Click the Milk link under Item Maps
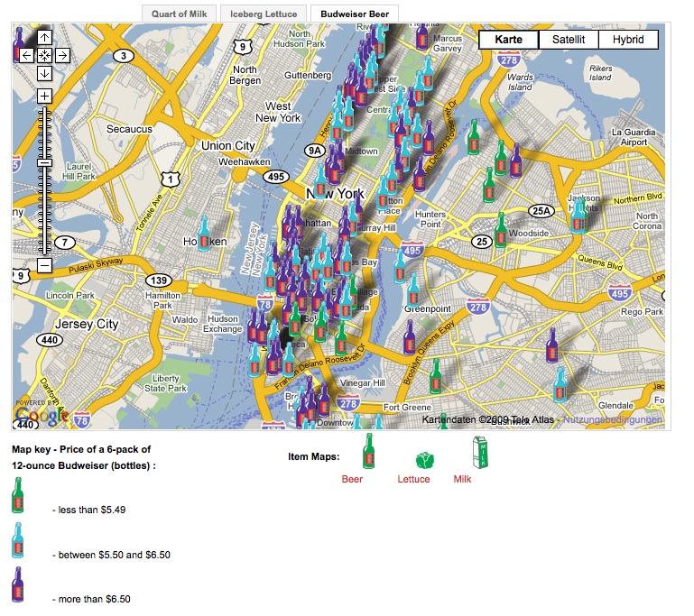 tap(462, 479)
